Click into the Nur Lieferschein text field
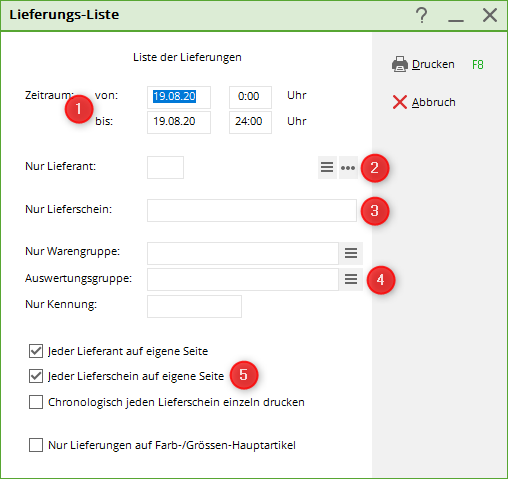Viewport: 508px width, 479px height. coord(252,210)
